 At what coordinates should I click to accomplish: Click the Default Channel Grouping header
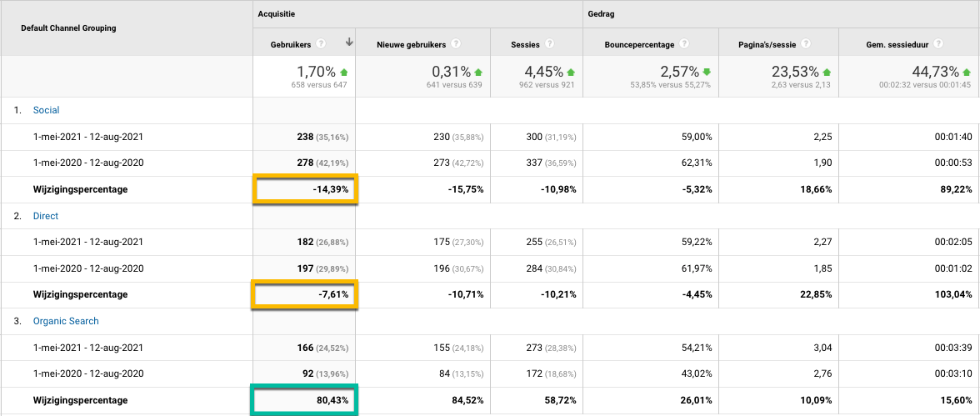68,28
